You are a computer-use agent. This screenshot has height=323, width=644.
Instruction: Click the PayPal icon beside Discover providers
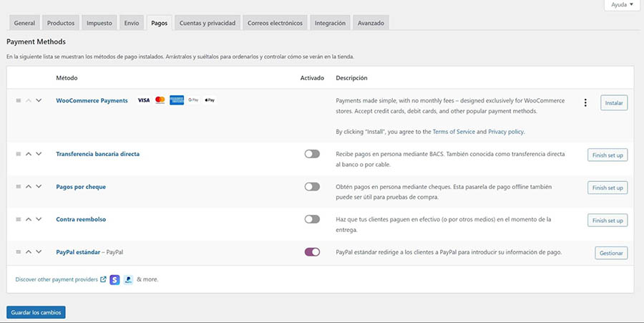[127, 279]
